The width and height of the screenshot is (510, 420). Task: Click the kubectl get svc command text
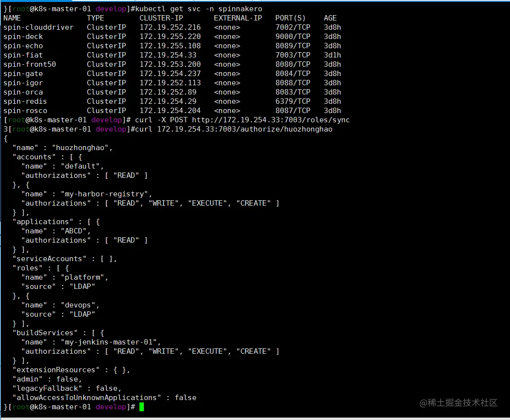[198, 9]
